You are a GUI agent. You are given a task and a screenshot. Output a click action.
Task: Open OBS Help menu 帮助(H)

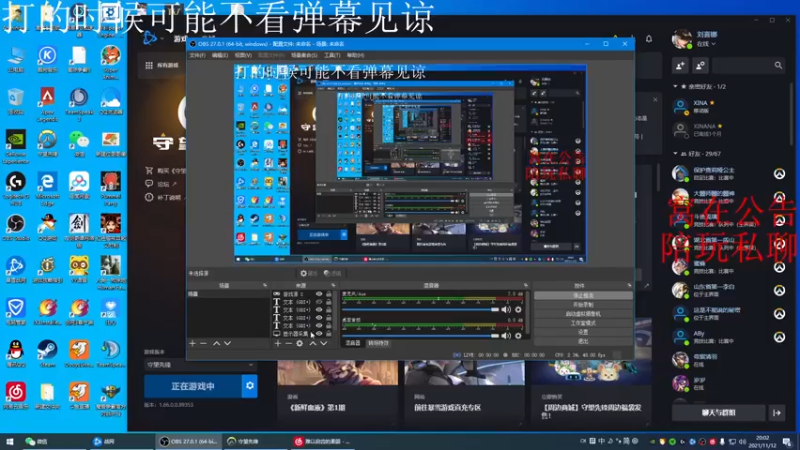356,55
